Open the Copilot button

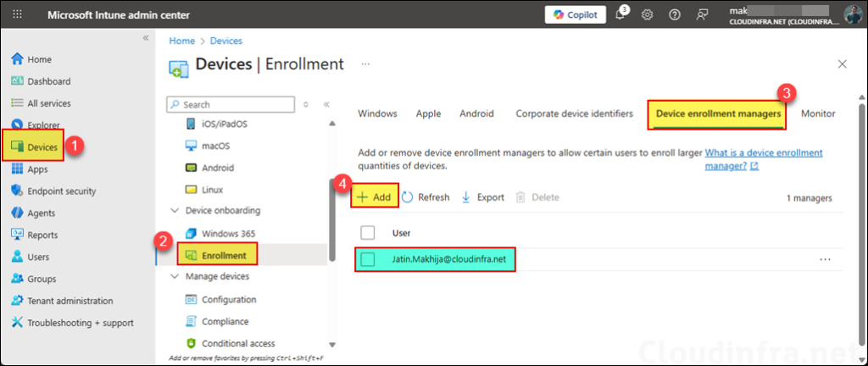click(x=576, y=15)
